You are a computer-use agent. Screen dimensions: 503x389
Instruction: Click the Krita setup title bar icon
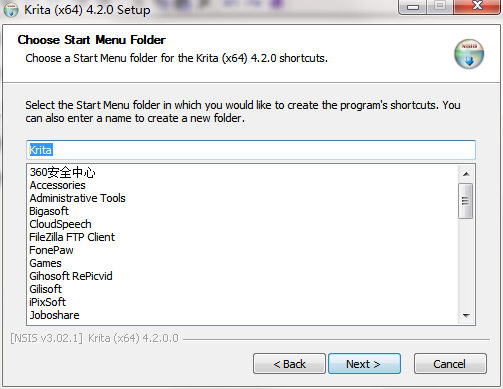click(x=11, y=10)
